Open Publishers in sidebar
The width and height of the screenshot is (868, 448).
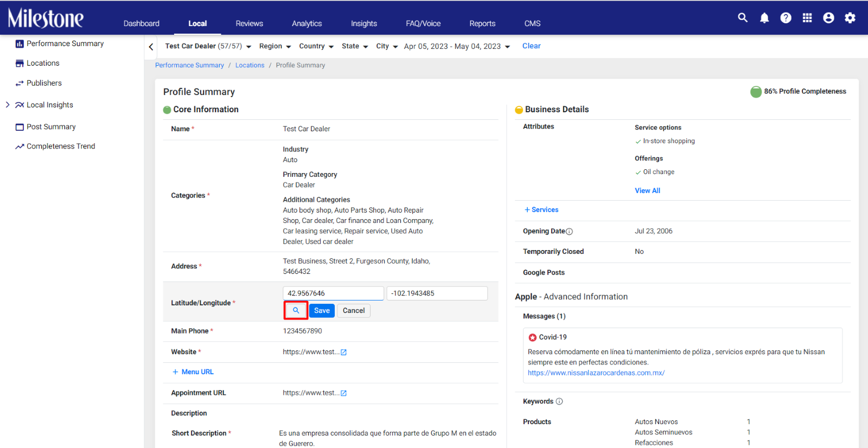(44, 84)
